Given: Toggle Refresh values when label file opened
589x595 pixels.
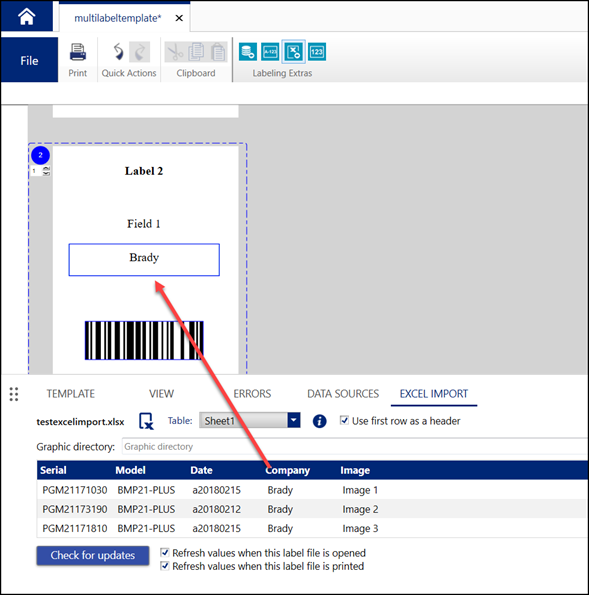Looking at the screenshot, I should point(164,552).
